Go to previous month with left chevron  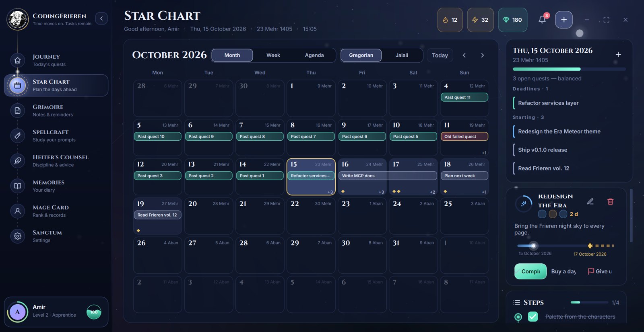point(464,55)
